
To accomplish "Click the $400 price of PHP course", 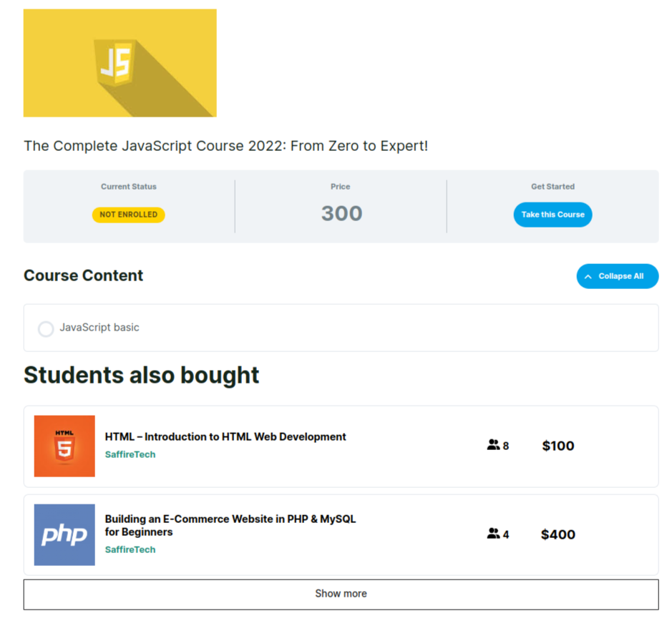I will pos(558,534).
